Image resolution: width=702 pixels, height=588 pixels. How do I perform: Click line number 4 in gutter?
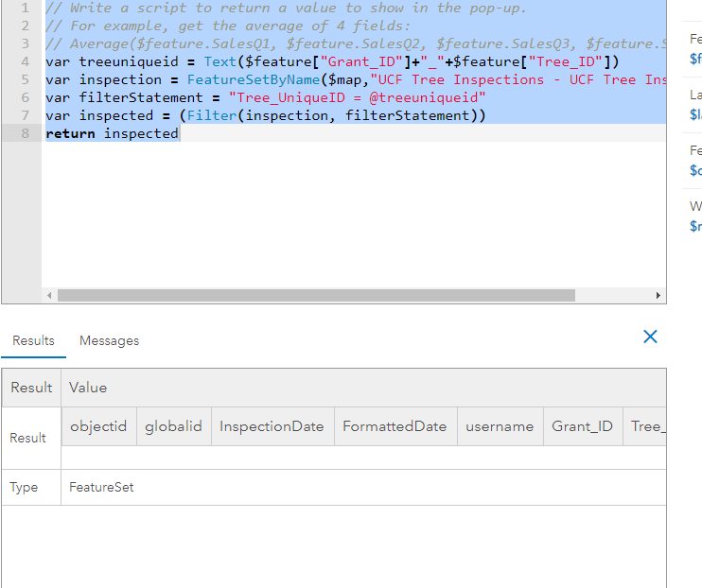[x=25, y=61]
